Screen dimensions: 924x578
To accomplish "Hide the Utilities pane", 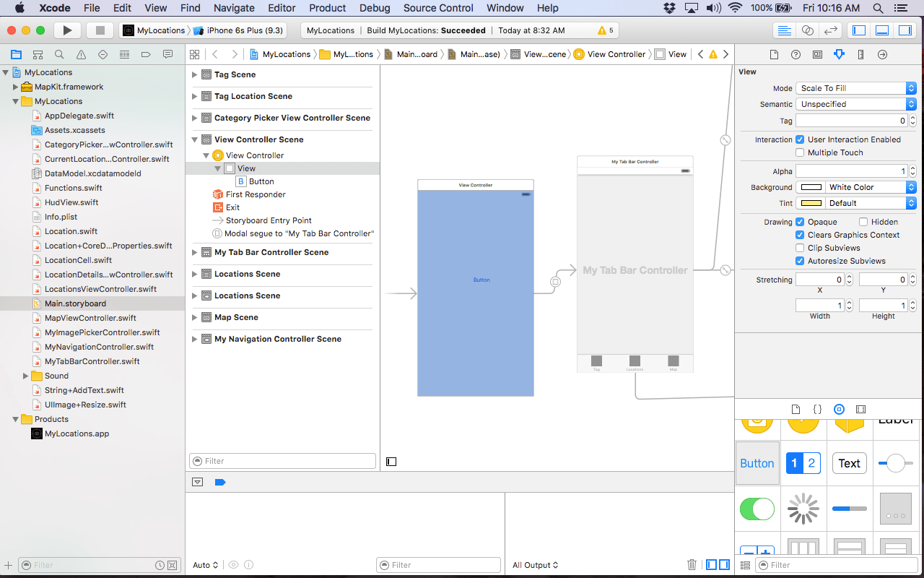I will point(905,30).
